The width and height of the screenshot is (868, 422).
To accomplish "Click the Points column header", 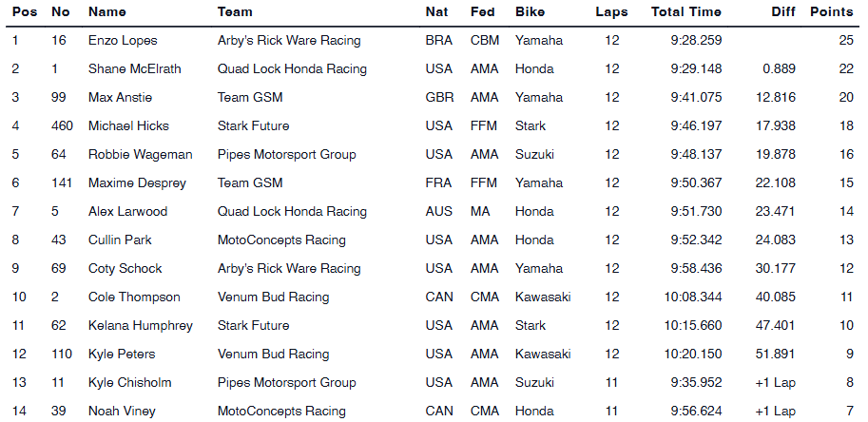I will 831,12.
